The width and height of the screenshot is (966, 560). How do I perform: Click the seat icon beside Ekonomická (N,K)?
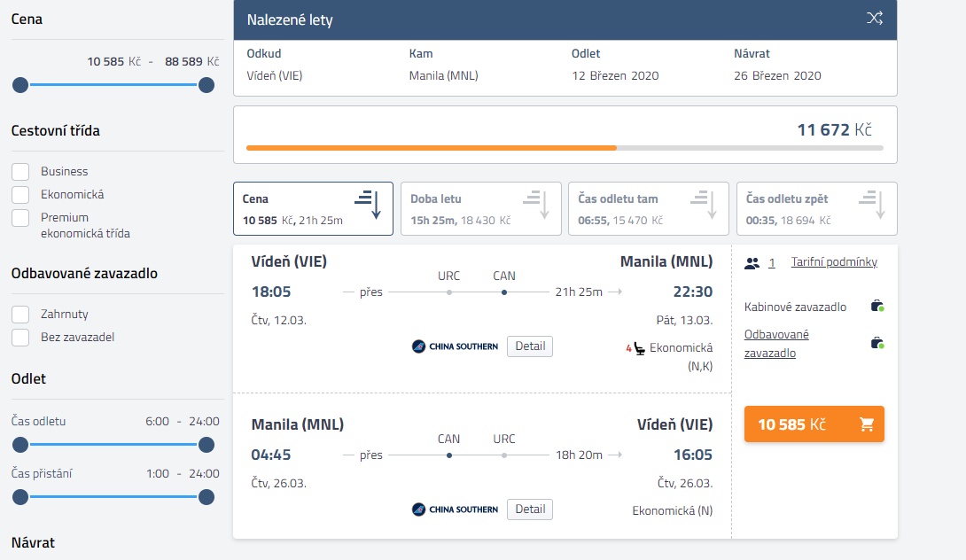click(639, 349)
